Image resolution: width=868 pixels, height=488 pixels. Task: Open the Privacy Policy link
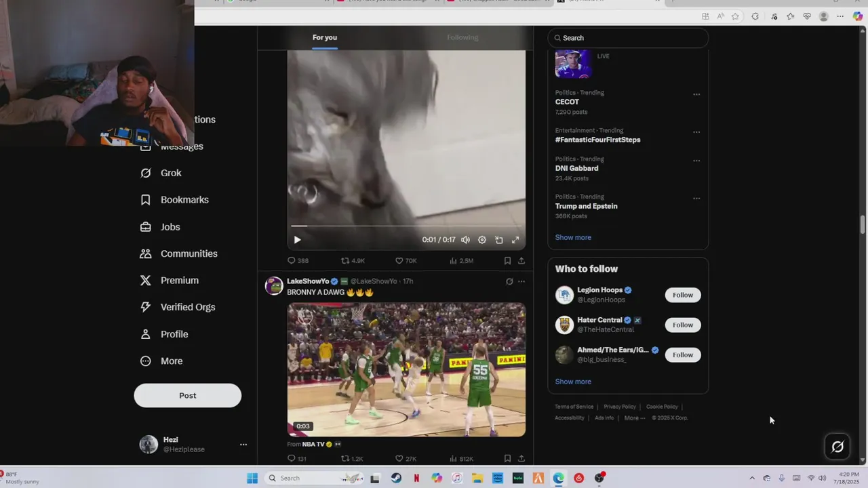620,407
